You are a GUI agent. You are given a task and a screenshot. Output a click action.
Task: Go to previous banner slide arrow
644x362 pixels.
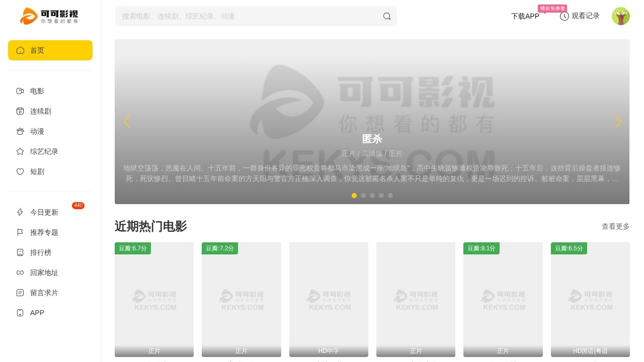[x=126, y=122]
